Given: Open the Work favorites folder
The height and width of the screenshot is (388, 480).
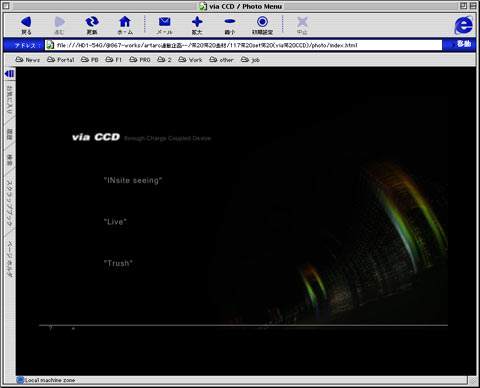Looking at the screenshot, I should click(x=190, y=60).
